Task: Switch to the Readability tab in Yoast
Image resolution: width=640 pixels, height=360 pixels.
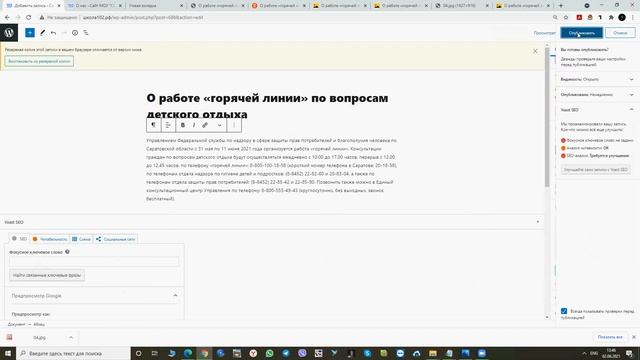Action: click(49, 239)
